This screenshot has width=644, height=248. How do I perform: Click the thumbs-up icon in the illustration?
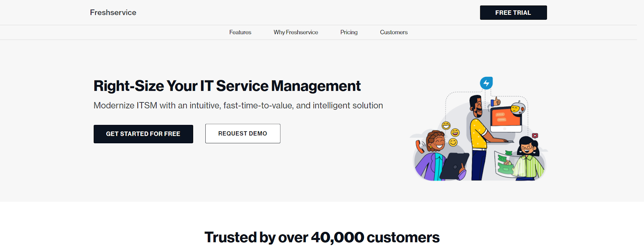[495, 101]
